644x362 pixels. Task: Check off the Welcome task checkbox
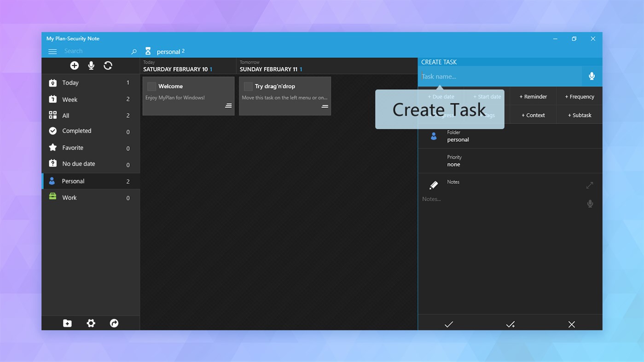152,86
